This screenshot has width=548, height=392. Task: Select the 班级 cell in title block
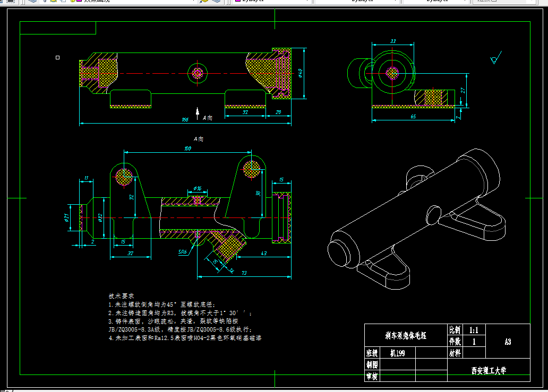[x=372, y=353]
